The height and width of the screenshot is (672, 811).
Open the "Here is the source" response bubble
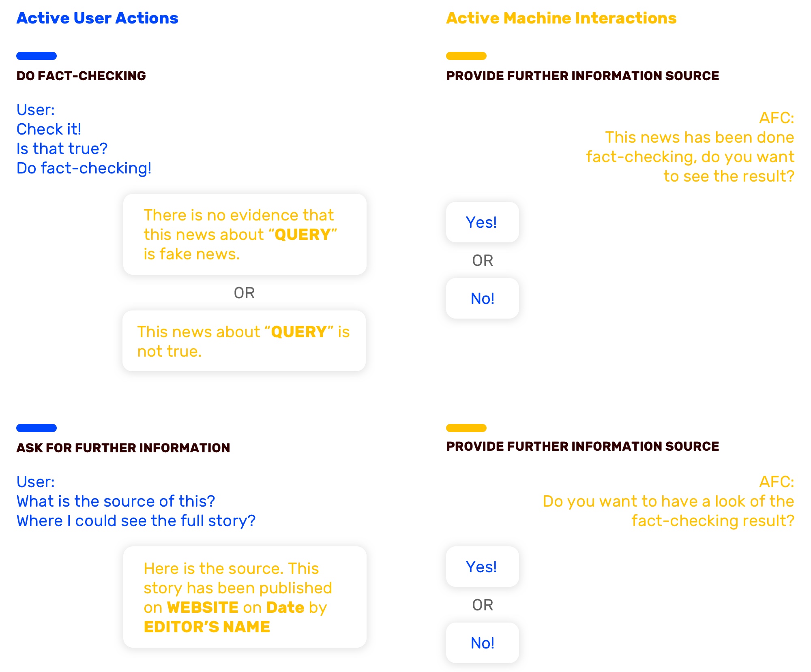[x=245, y=597]
